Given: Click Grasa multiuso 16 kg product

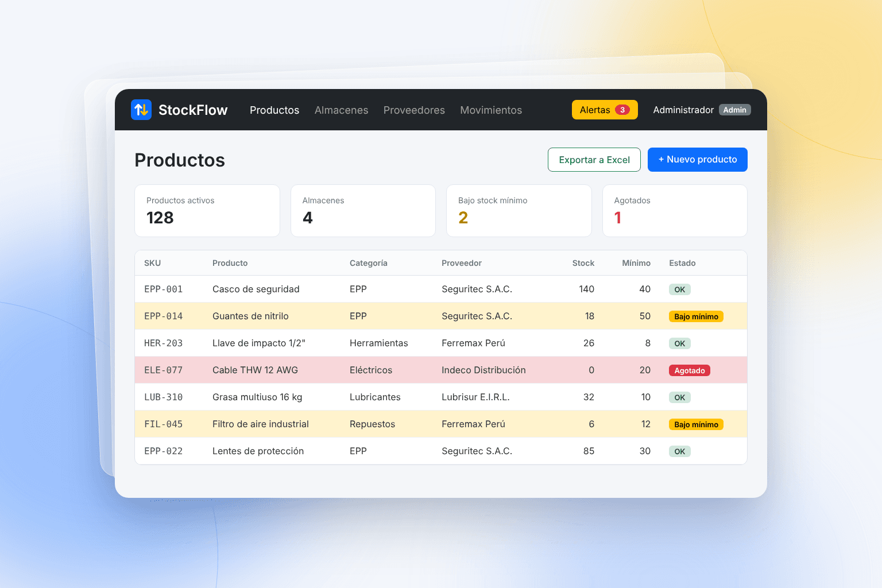Looking at the screenshot, I should [x=257, y=397].
